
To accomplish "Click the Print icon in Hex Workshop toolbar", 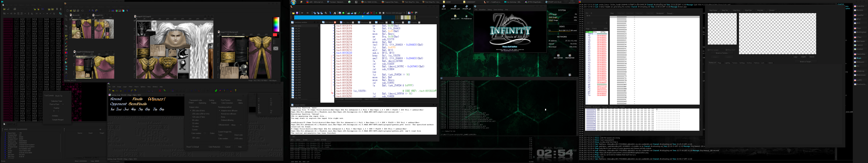I will pos(15,9).
